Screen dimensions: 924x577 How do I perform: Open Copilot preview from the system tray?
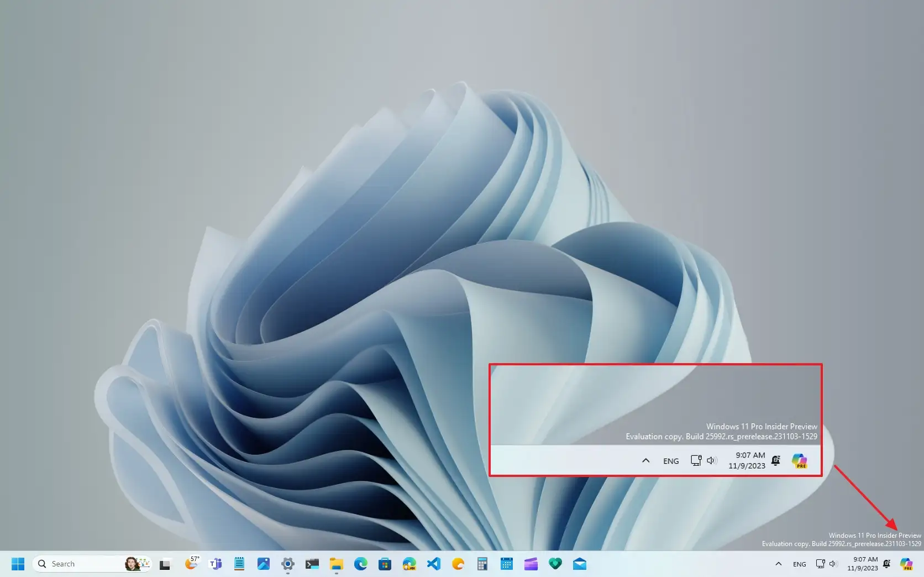click(906, 564)
